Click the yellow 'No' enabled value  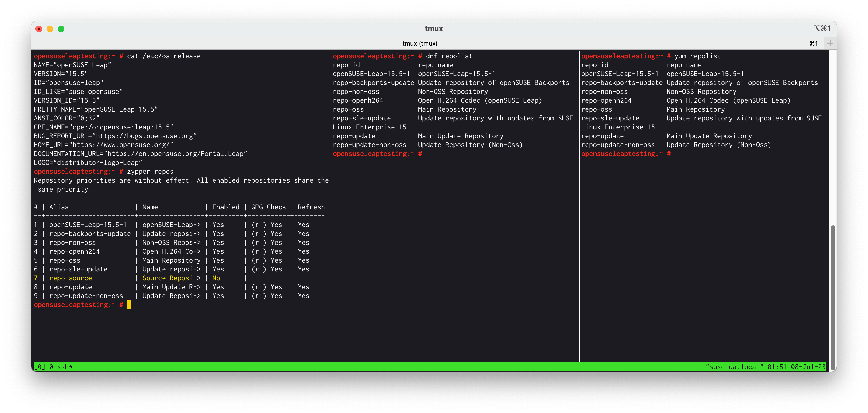coord(216,278)
